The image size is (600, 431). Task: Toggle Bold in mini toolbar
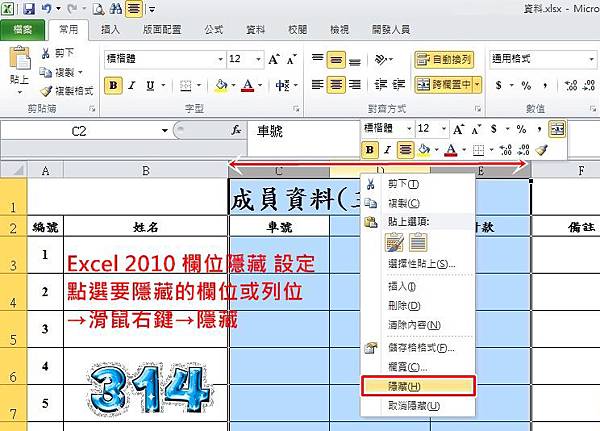point(370,150)
